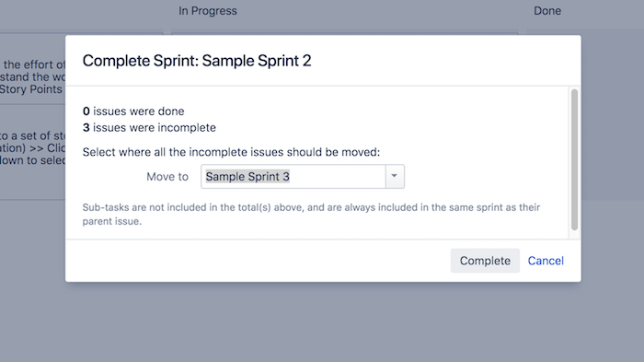Screen dimensions: 644x362
Task: Cancel the Complete Sprint dialog
Action: pos(546,261)
